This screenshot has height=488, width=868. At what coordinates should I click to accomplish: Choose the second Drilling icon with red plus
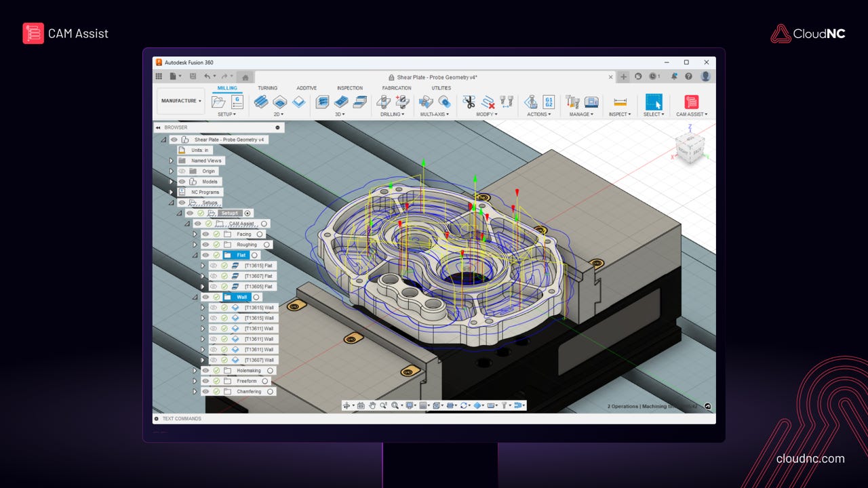(402, 102)
